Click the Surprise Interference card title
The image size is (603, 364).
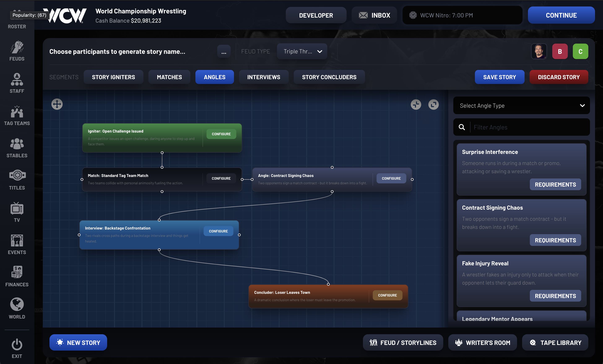coord(490,152)
